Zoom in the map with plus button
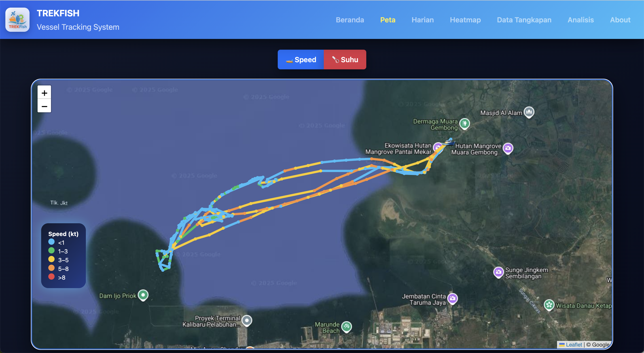This screenshot has width=644, height=353. [44, 93]
